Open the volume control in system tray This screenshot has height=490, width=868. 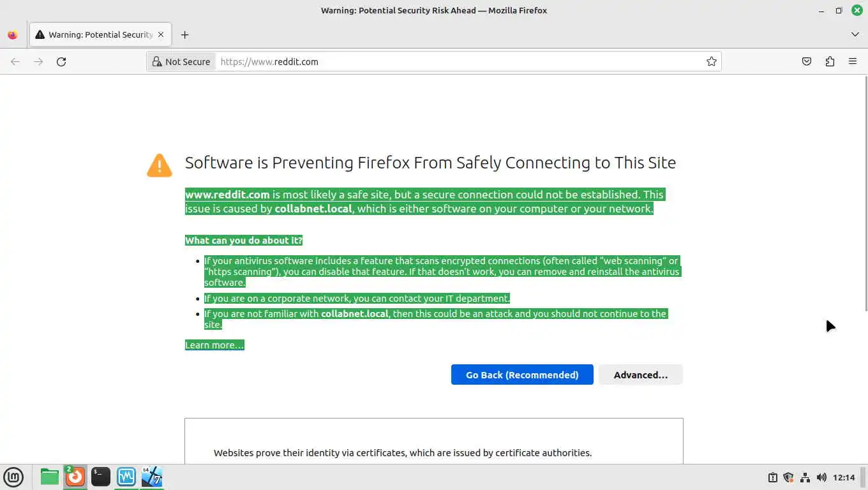click(x=821, y=477)
